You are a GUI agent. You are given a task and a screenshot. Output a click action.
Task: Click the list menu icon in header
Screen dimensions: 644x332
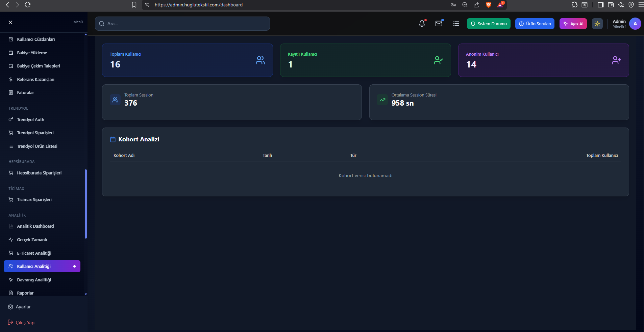pos(456,24)
